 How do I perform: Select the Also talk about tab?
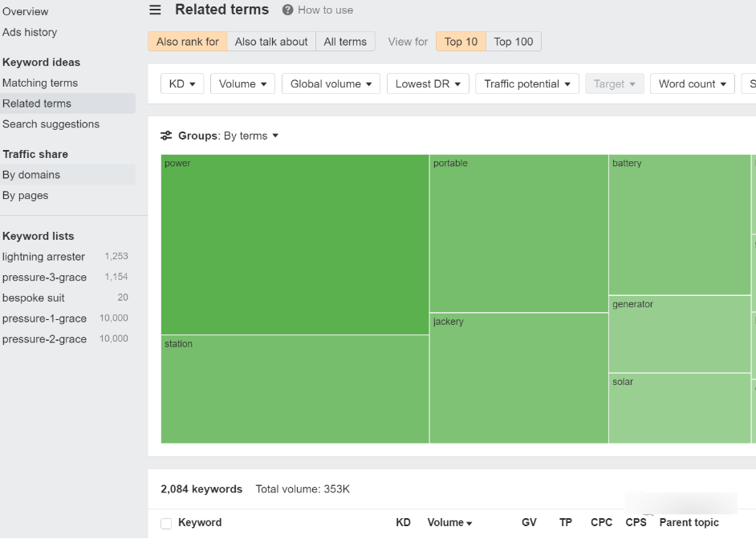click(x=271, y=42)
